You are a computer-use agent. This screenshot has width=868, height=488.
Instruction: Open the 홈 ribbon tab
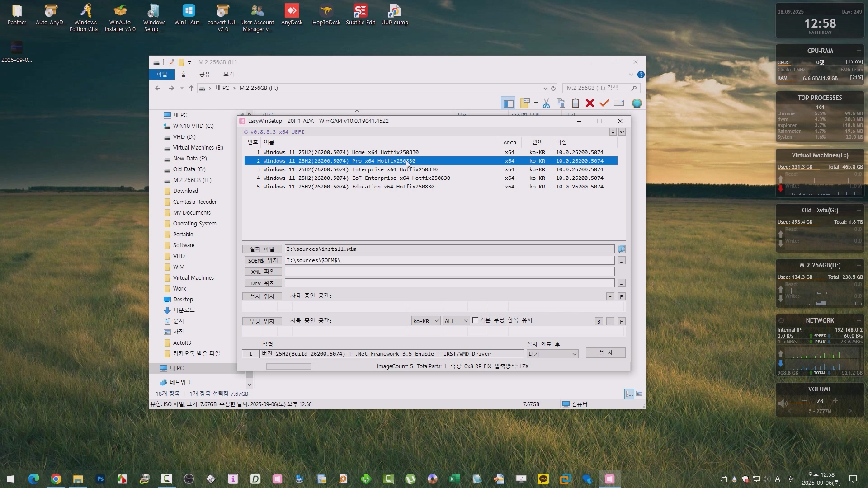pyautogui.click(x=183, y=74)
